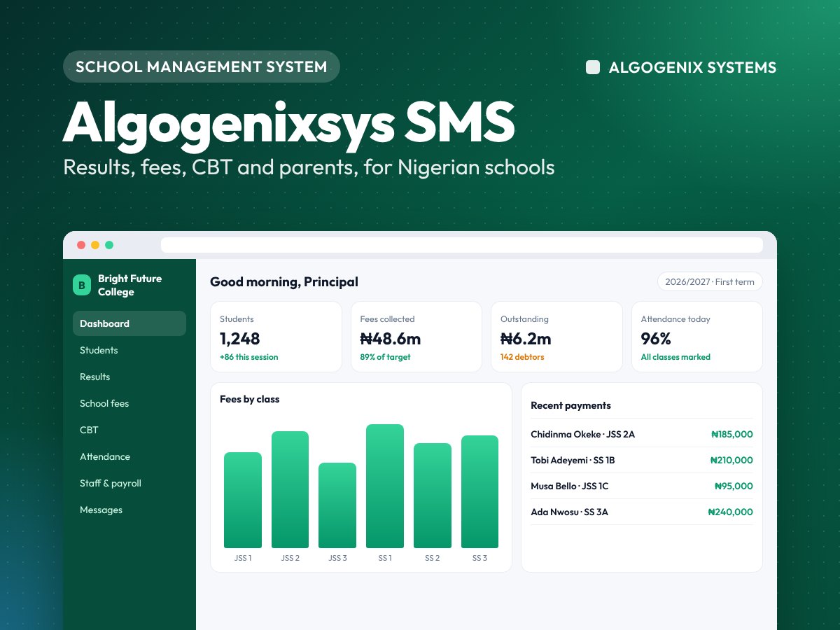Click the School Management System badge

pyautogui.click(x=202, y=66)
